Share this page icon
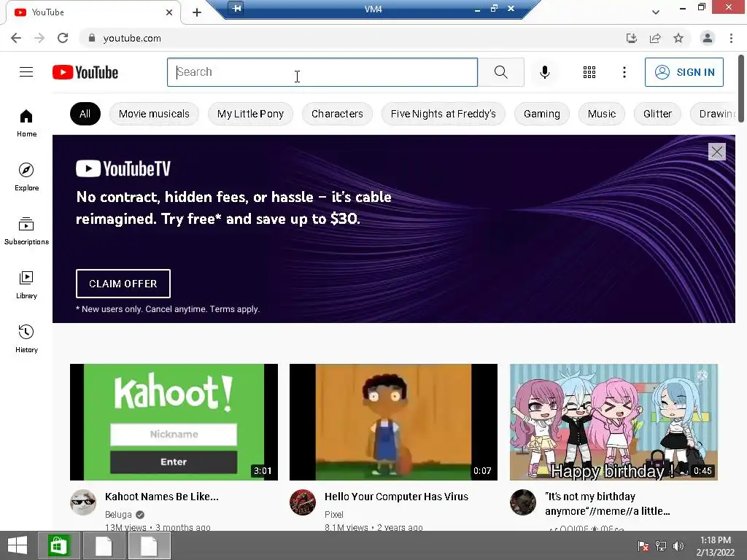The height and width of the screenshot is (560, 747). tap(655, 38)
